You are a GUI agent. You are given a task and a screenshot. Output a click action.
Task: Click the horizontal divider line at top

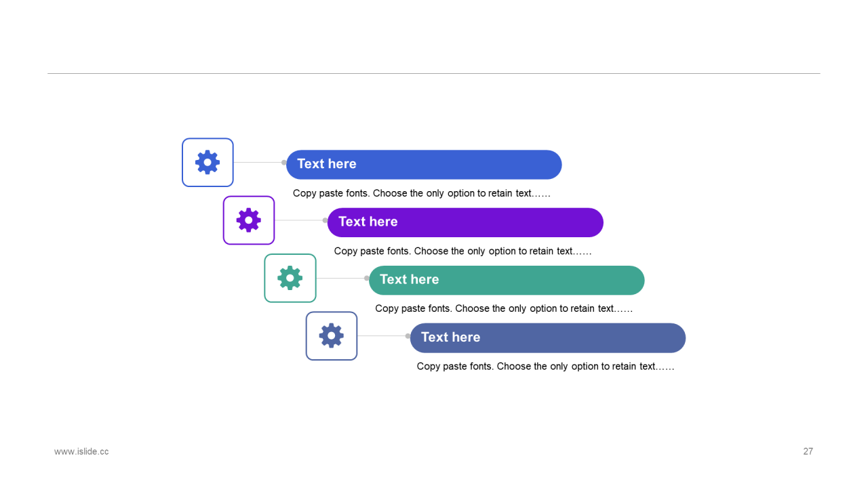(434, 73)
